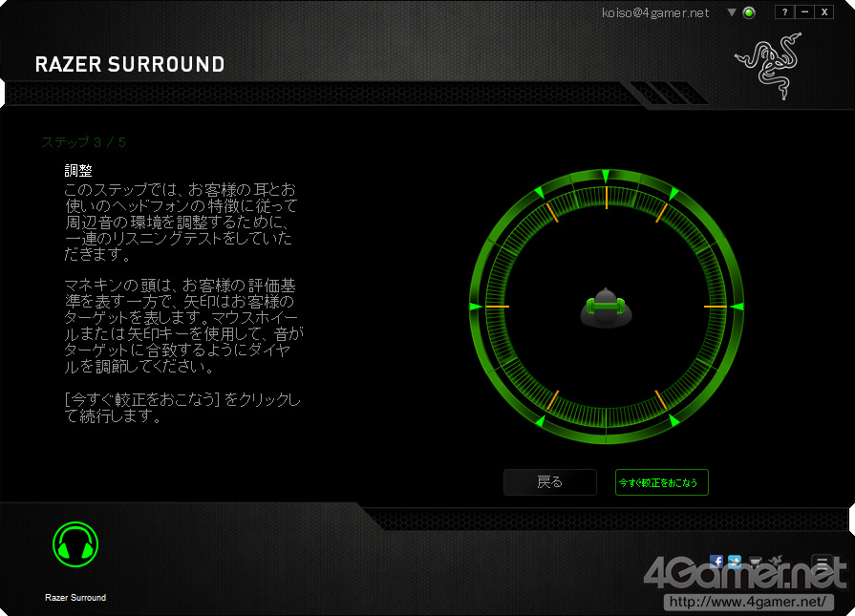Click the rear-right target arrow on dial
This screenshot has width=855, height=616.
673,420
